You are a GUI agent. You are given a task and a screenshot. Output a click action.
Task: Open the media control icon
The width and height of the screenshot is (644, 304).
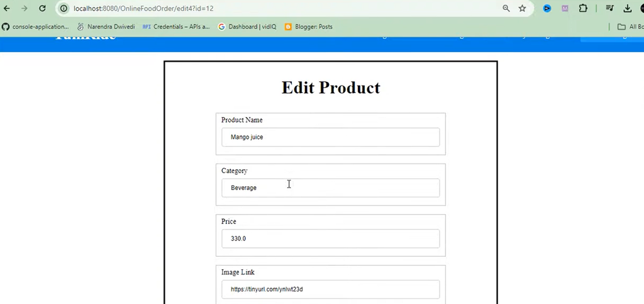click(x=610, y=8)
